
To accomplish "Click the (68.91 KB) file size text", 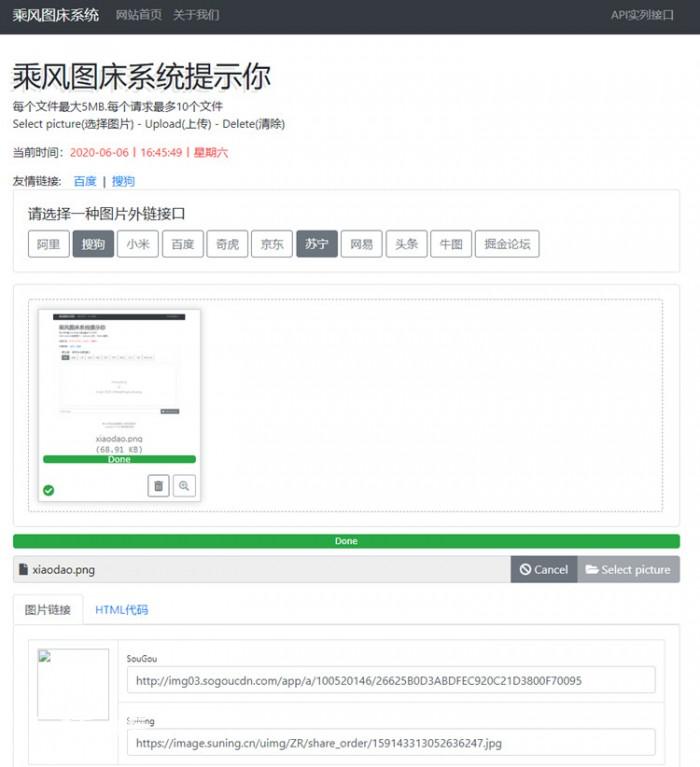I will coord(119,449).
